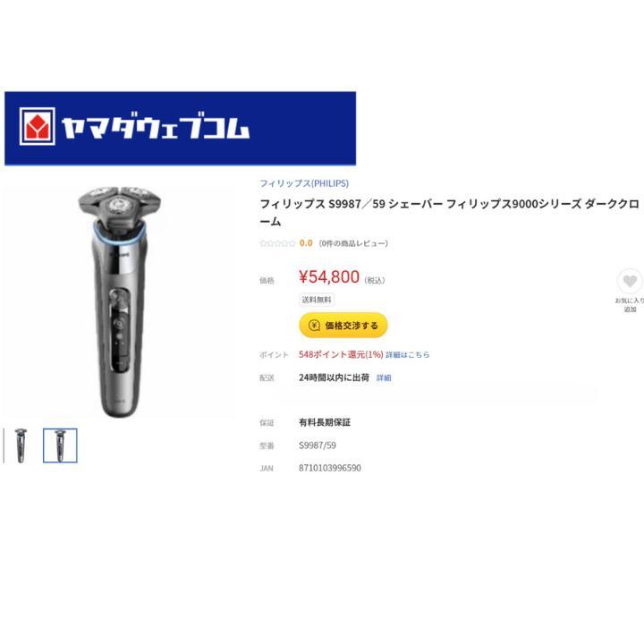The width and height of the screenshot is (644, 644).
Task: Click the product title S9987/59 シェーバー
Action: pyautogui.click(x=450, y=212)
